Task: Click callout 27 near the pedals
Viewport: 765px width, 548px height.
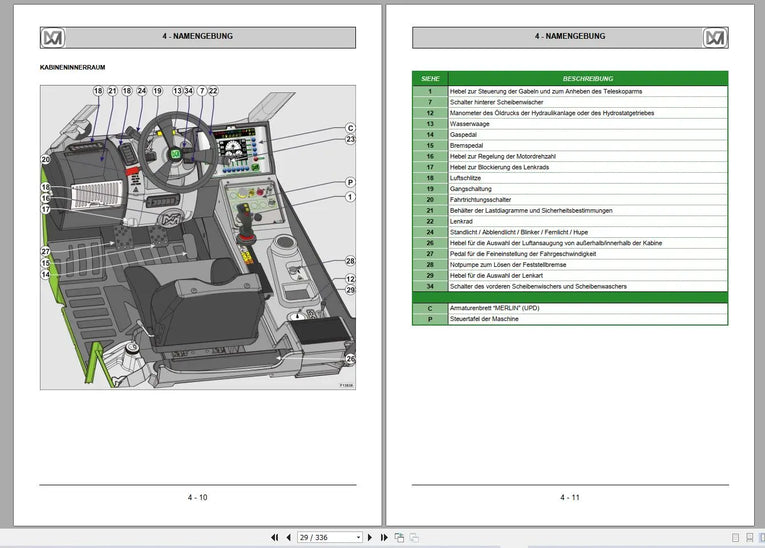Action: 45,251
